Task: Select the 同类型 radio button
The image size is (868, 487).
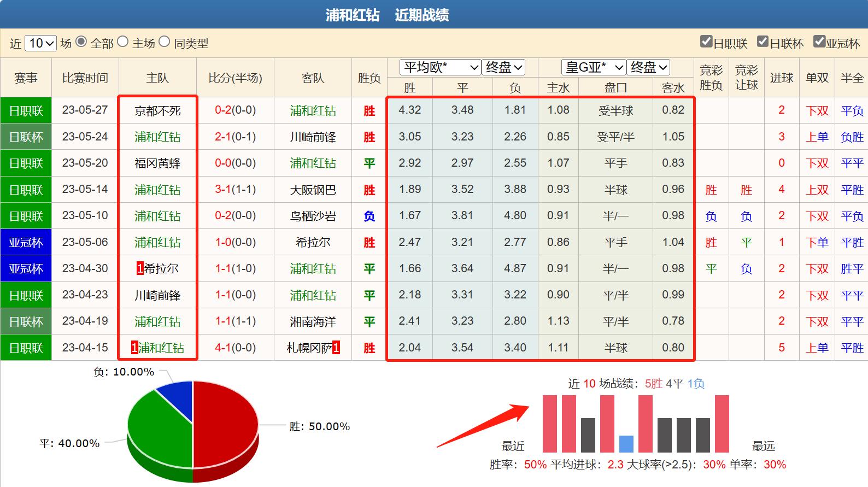Action: [164, 42]
